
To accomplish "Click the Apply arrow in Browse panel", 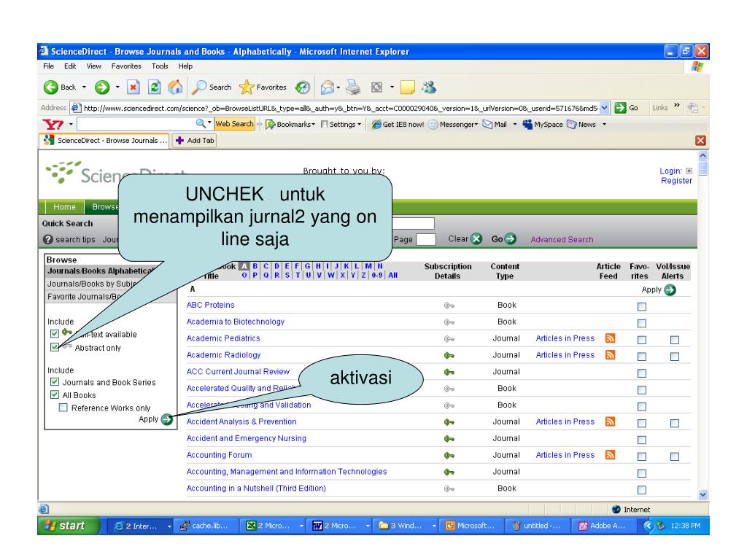I will pyautogui.click(x=167, y=419).
